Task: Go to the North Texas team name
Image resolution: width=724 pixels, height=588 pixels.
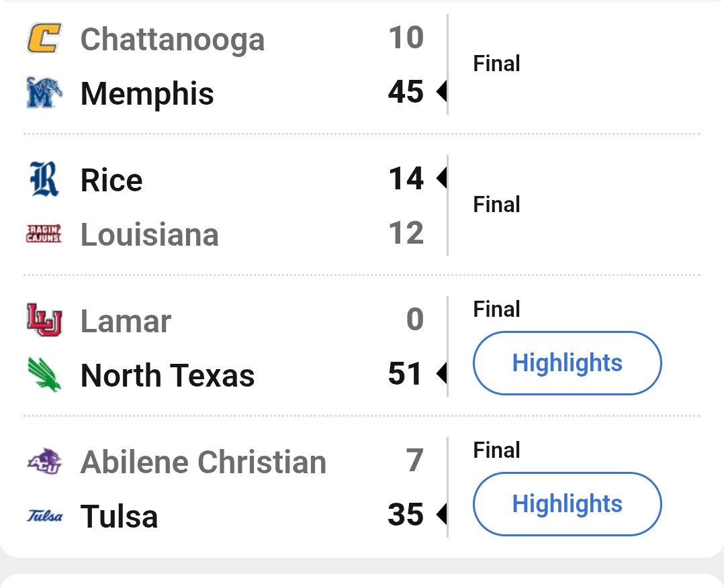Action: 168,375
